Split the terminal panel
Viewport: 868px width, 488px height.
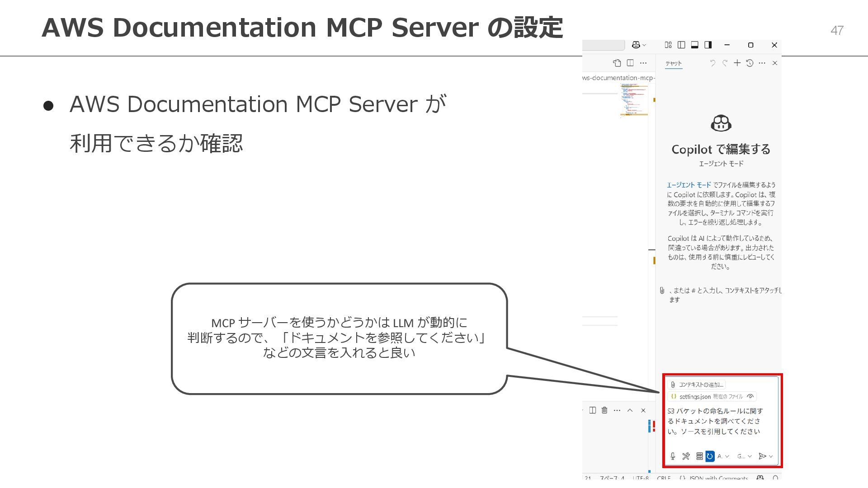[x=593, y=410]
